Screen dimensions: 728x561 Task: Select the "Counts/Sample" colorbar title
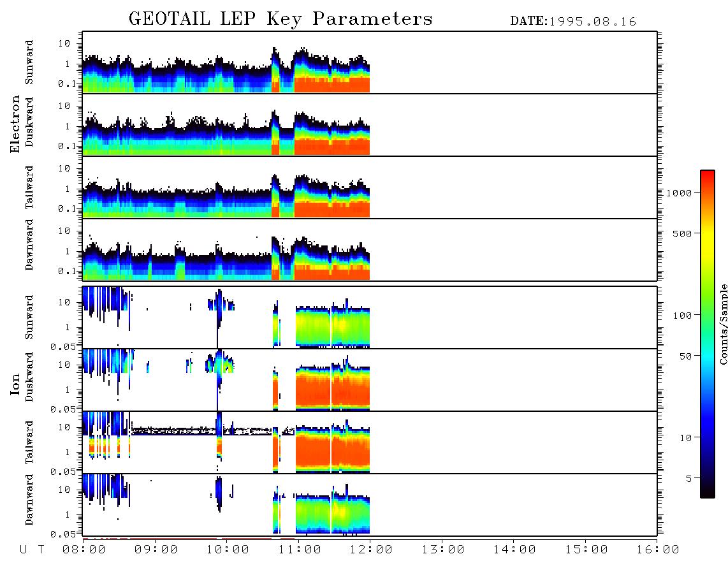coord(724,324)
